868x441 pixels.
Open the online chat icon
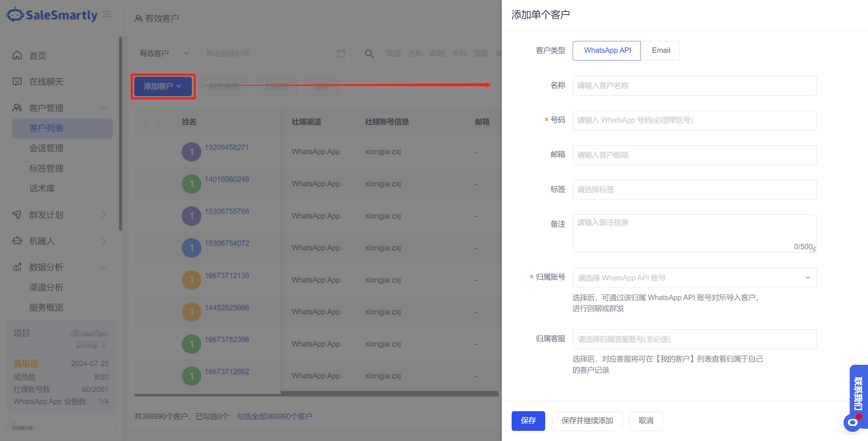click(x=17, y=81)
